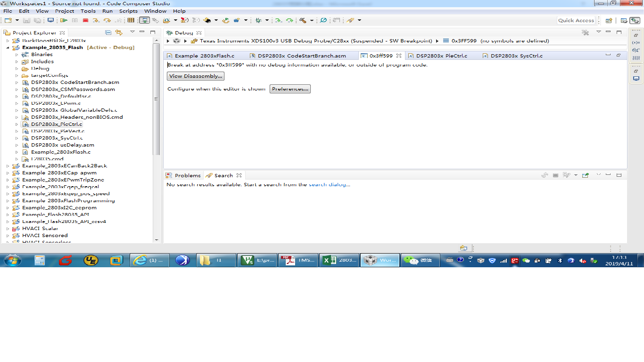Viewport: 644px width, 362px height.
Task: Expand the HVACI_Sensored project
Action: [x=8, y=236]
